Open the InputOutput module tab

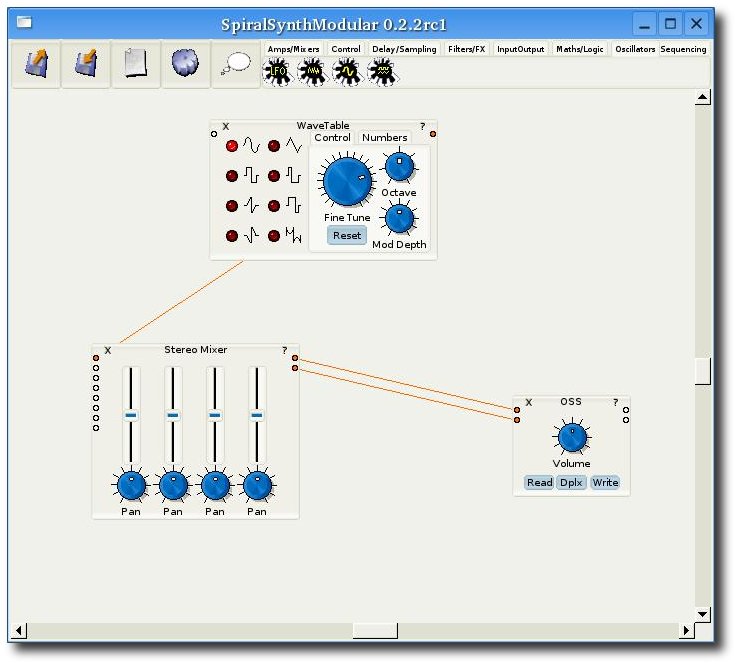521,49
